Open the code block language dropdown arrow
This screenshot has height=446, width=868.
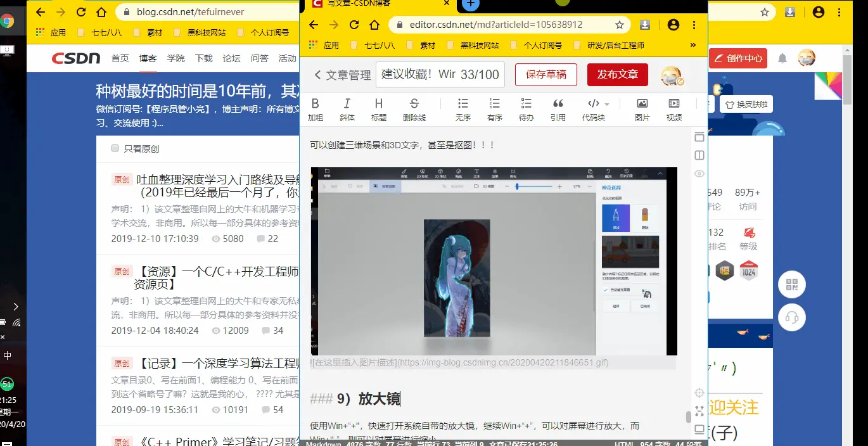point(606,103)
